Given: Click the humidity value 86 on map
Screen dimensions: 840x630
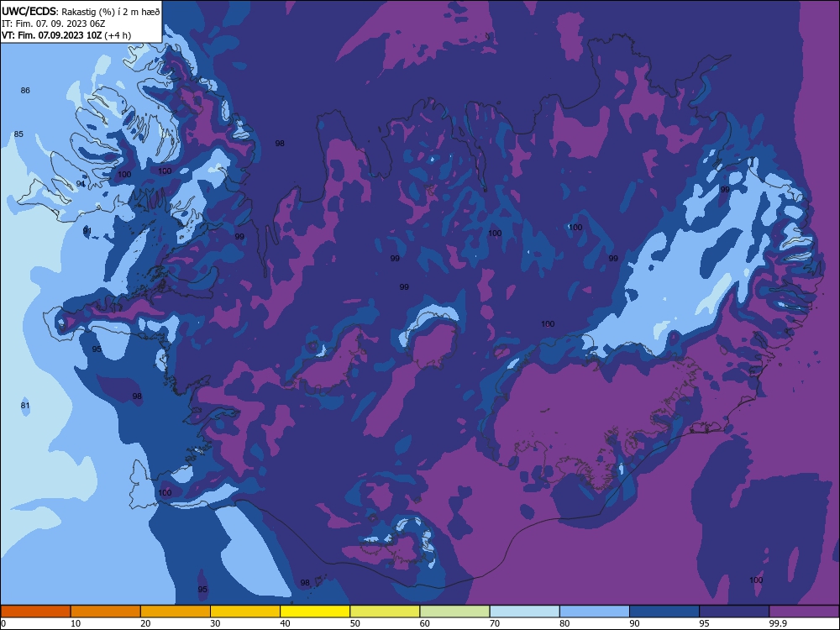Looking at the screenshot, I should click(25, 91).
